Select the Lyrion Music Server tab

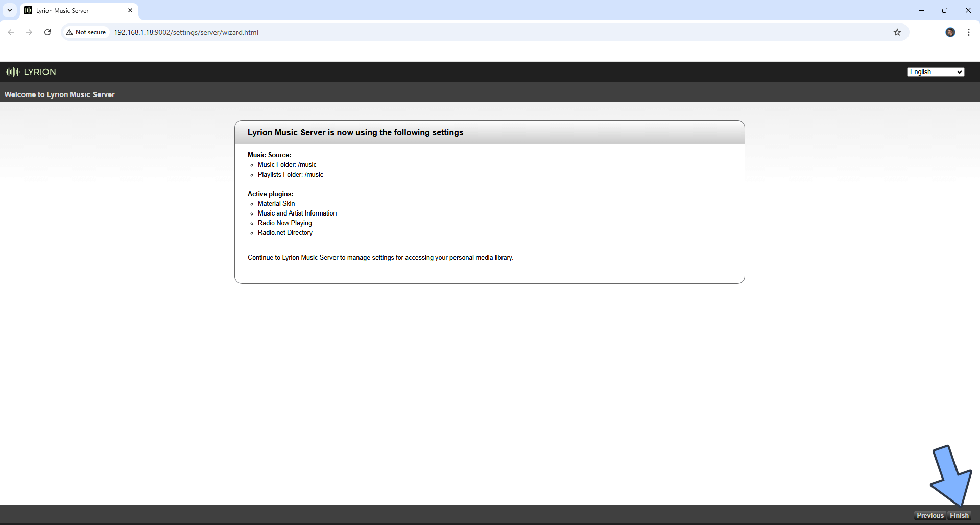79,10
